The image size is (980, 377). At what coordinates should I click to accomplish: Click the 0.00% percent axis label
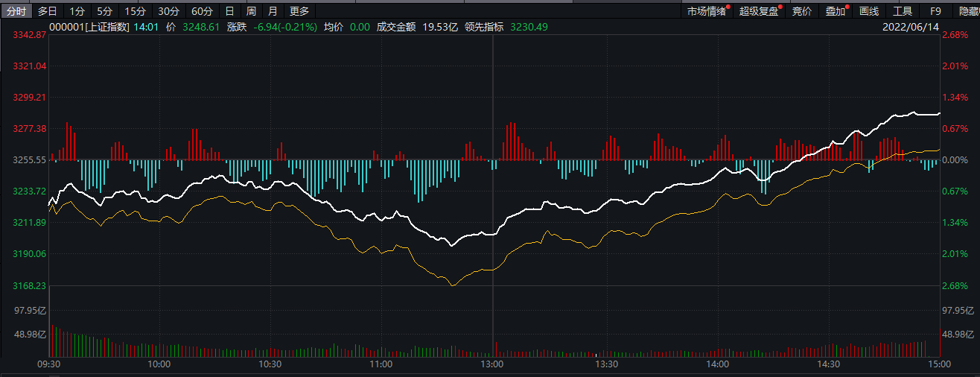pos(955,160)
